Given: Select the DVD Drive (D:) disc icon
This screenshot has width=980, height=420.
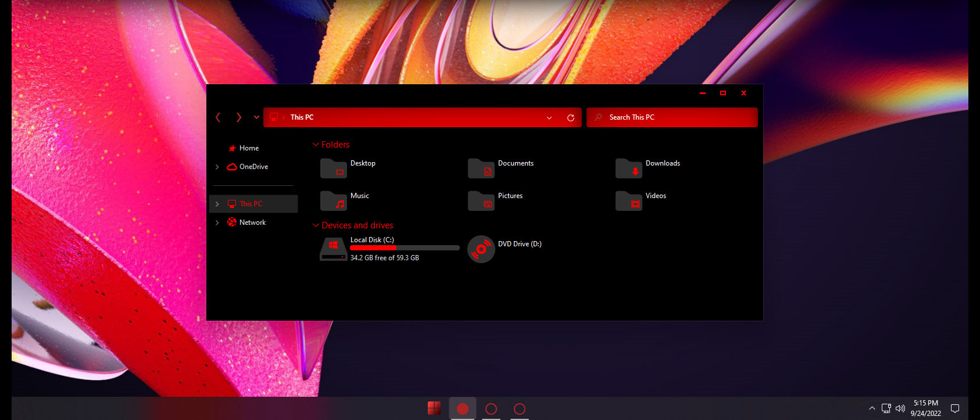Looking at the screenshot, I should pos(481,249).
